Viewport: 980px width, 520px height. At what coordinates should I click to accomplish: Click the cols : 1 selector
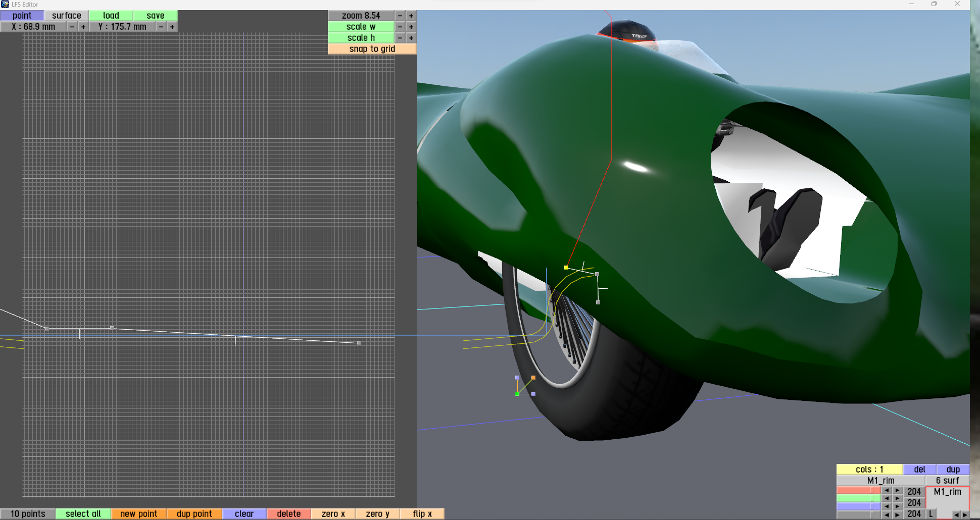click(869, 470)
